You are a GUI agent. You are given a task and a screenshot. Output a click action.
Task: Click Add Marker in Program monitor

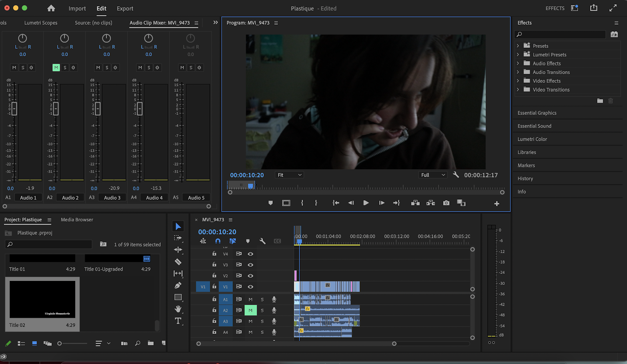[270, 203]
